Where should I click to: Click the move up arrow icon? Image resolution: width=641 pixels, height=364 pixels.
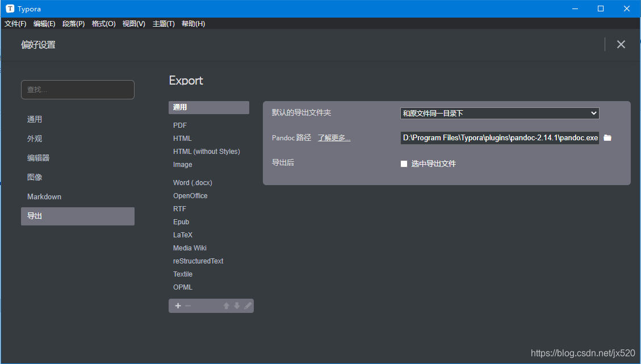[x=226, y=306]
